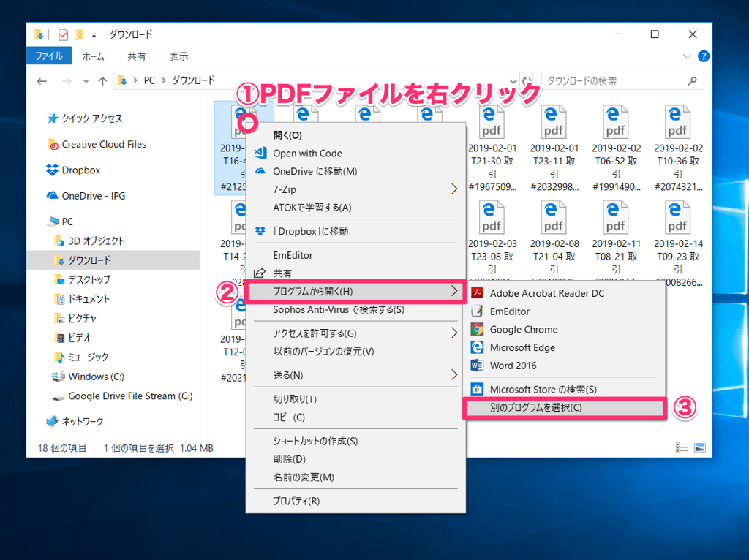Choose 開く(O) in context menu
749x560 pixels.
(x=287, y=135)
